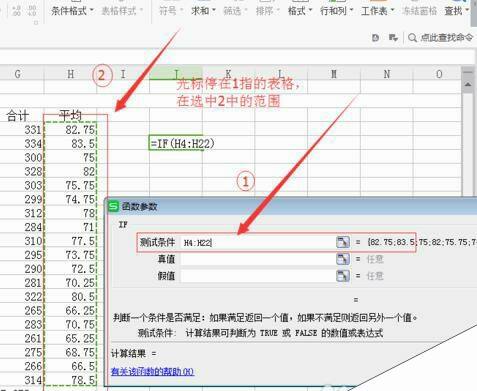This screenshot has height=391, width=477.
Task: Click the vertical scrollbar up arrow
Action: (x=468, y=85)
